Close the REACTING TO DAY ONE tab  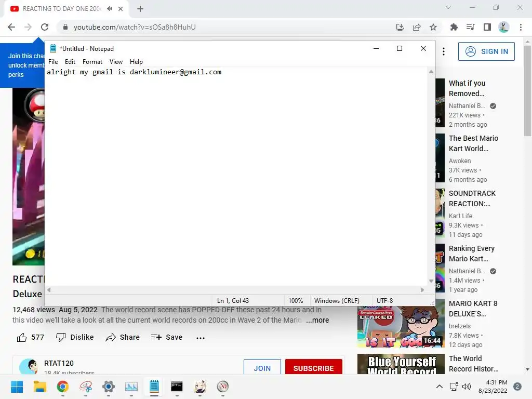click(x=121, y=9)
